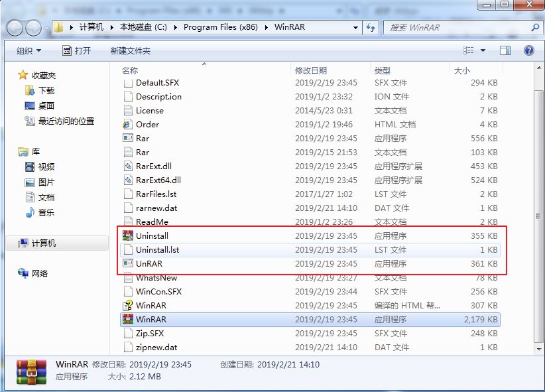
Task: Refresh the folder view
Action: [x=371, y=27]
